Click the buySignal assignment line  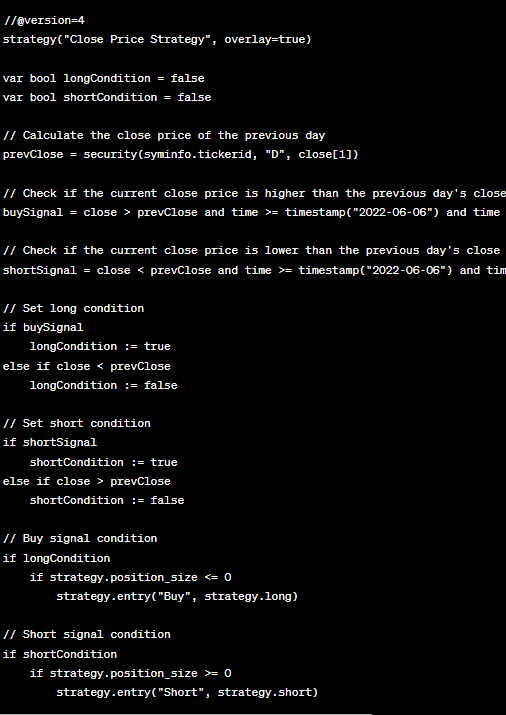254,212
